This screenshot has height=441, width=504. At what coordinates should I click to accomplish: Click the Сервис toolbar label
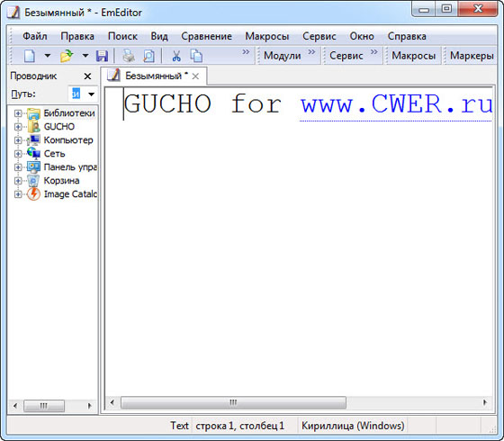346,56
